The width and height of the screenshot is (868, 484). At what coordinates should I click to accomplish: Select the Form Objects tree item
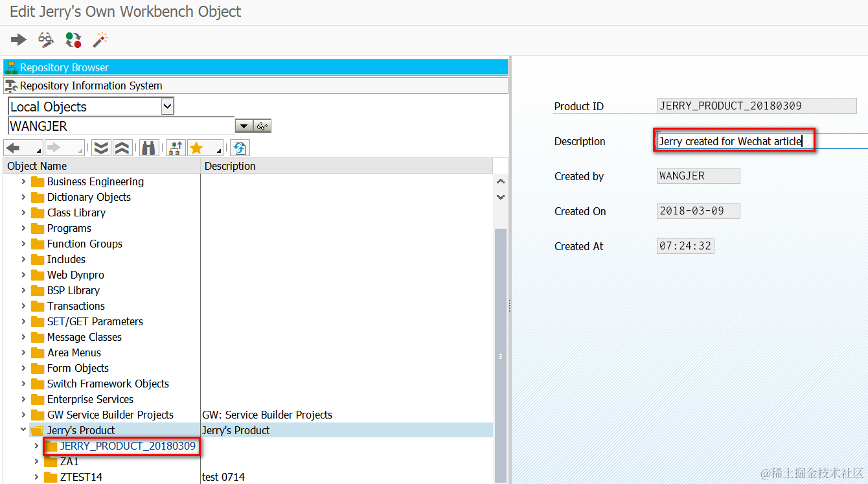coord(78,368)
